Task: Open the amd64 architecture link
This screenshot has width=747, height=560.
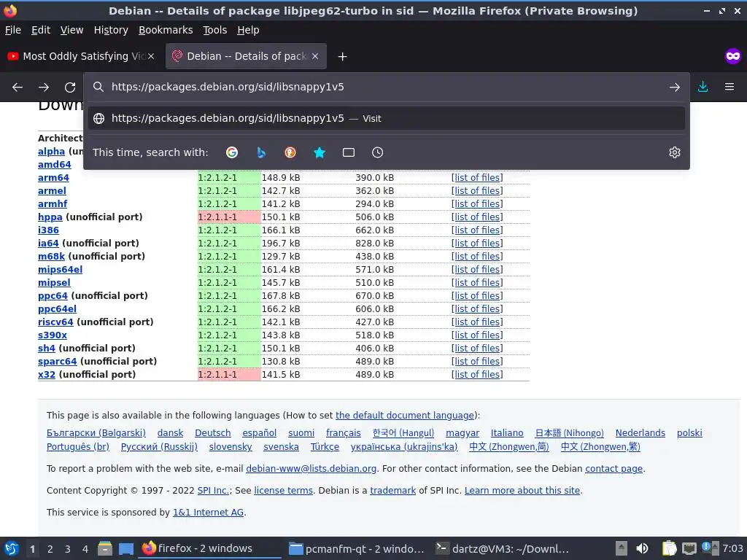Action: (54, 164)
